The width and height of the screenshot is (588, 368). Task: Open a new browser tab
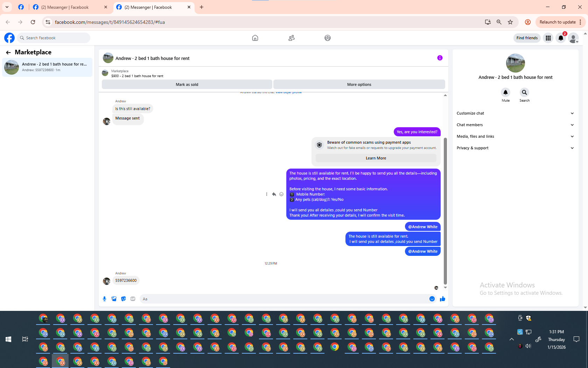click(202, 7)
